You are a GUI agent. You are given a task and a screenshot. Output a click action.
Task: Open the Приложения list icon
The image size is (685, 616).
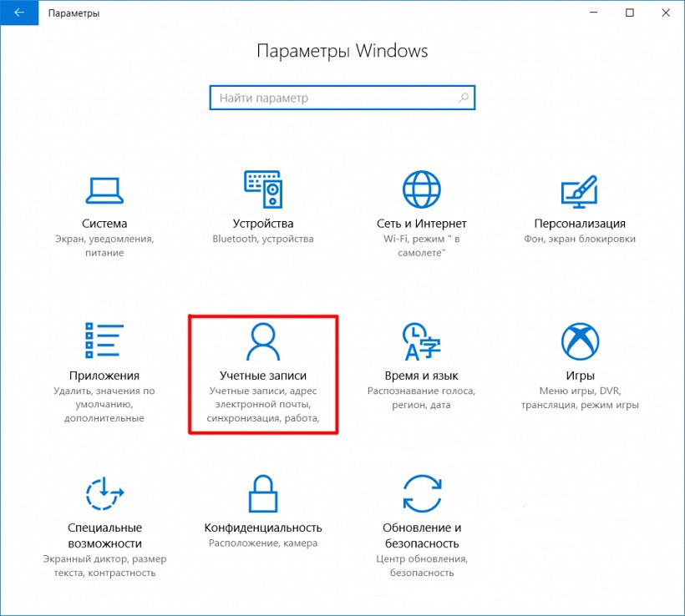point(104,340)
